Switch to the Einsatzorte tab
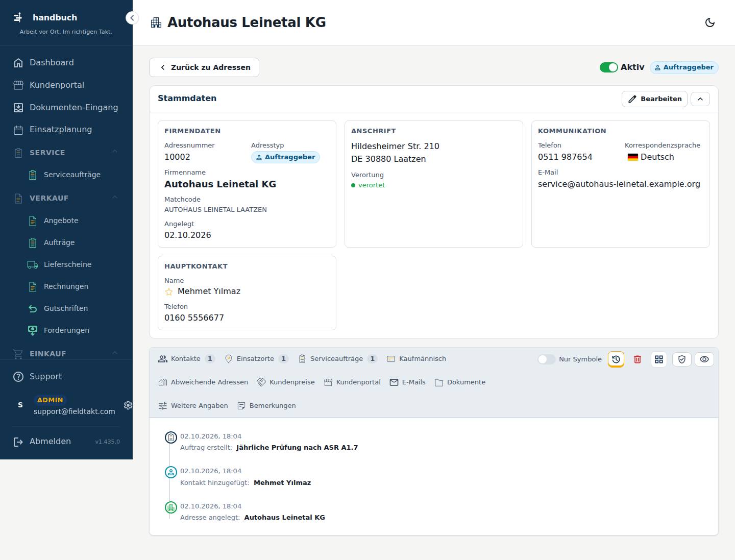 257,359
